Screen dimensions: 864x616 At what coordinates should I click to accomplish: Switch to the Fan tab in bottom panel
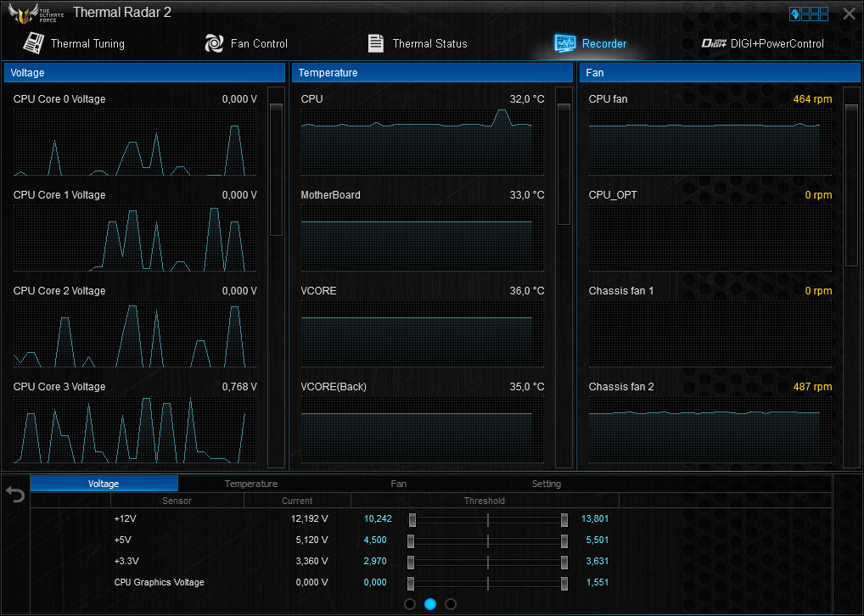pyautogui.click(x=398, y=484)
